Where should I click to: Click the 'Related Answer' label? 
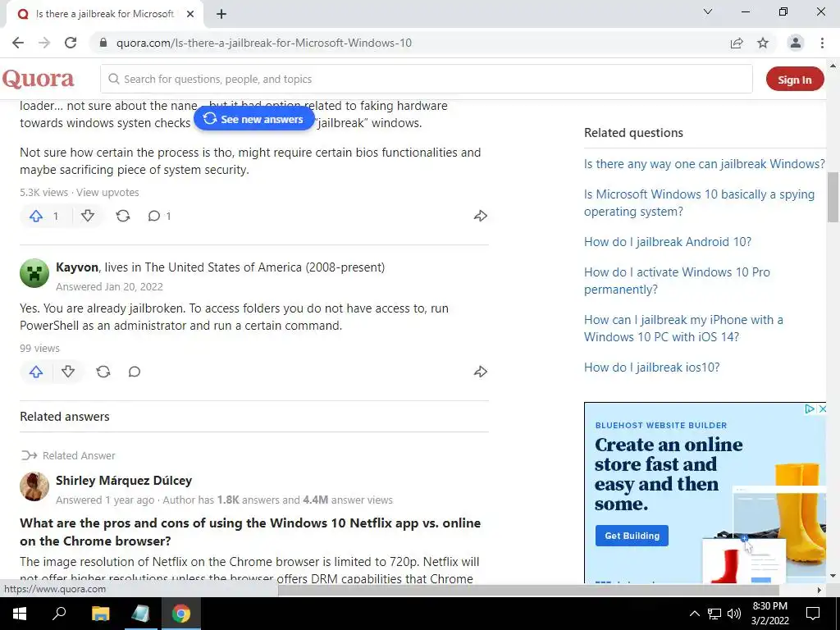click(79, 455)
